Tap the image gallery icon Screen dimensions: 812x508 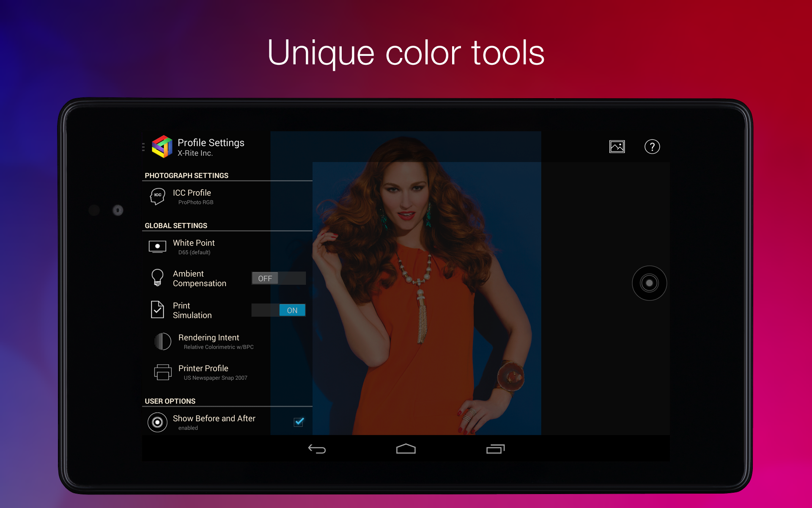(617, 147)
